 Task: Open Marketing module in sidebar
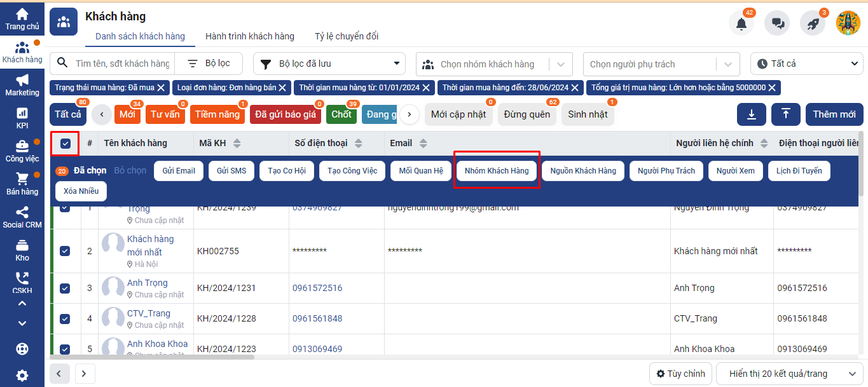(22, 85)
